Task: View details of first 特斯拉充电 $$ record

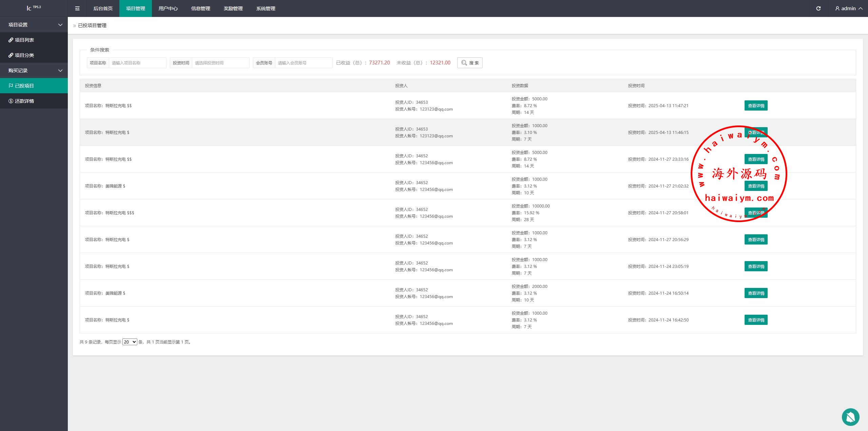Action: [x=756, y=105]
